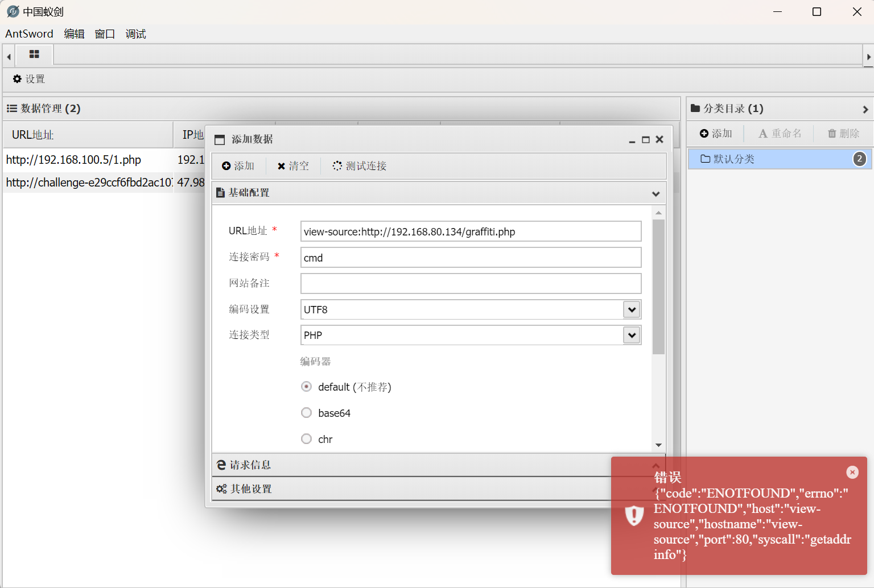Viewport: 874px width, 588px height.
Task: Expand the 请求信息 section
Action: pos(438,465)
